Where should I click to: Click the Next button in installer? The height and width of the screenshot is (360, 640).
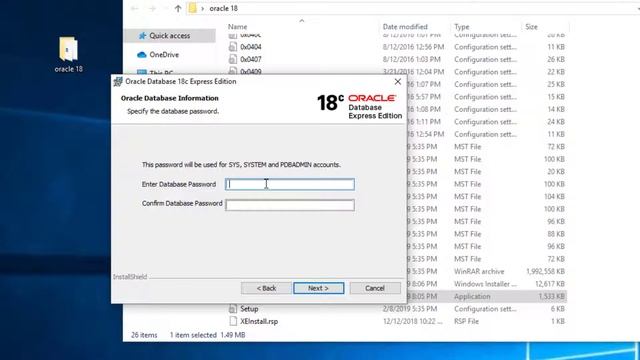pos(318,288)
